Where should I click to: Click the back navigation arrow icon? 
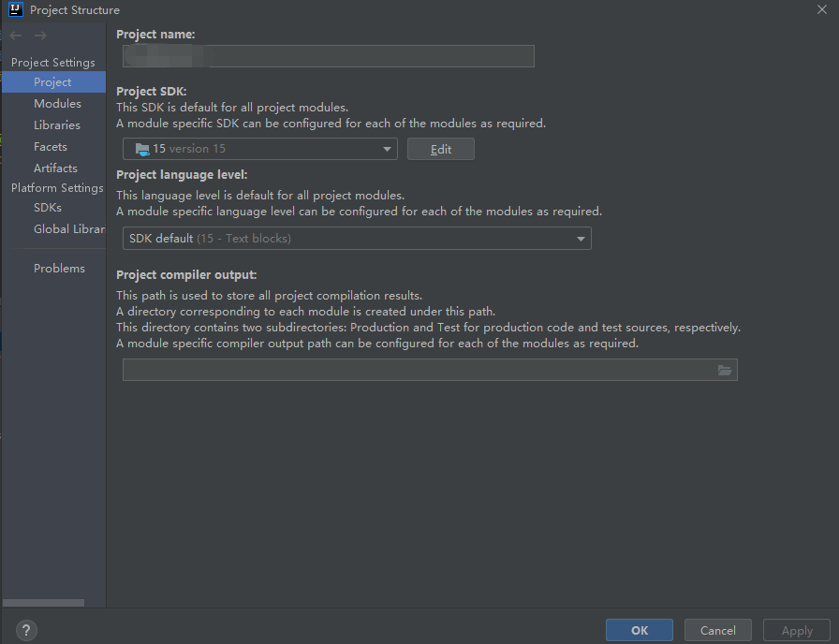pos(16,36)
